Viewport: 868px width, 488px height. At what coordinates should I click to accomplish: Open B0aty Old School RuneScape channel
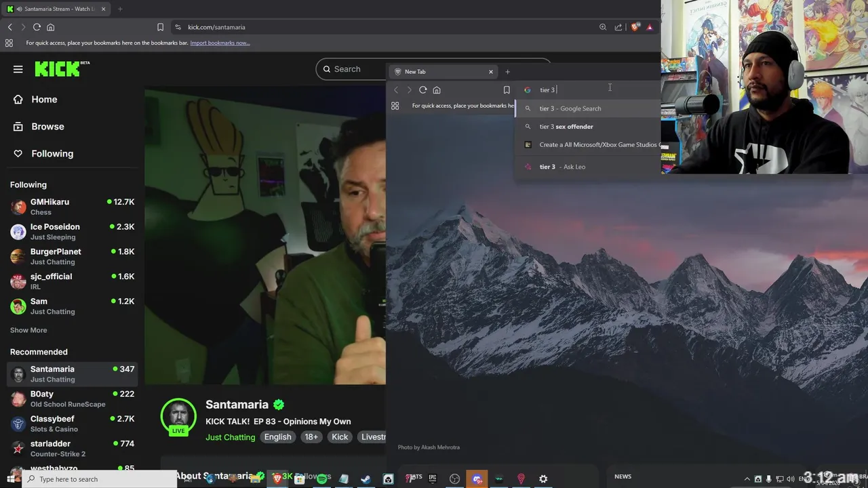coord(72,399)
